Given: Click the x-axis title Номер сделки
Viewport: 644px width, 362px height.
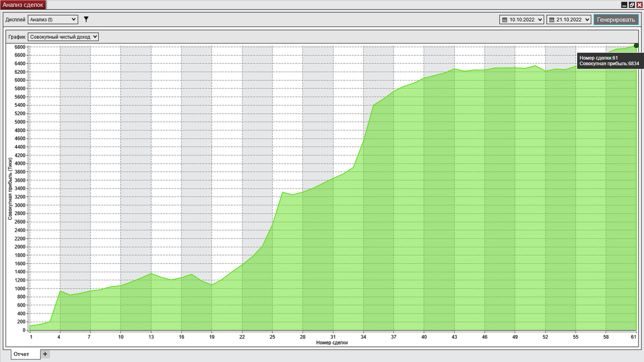Looking at the screenshot, I should coord(332,343).
